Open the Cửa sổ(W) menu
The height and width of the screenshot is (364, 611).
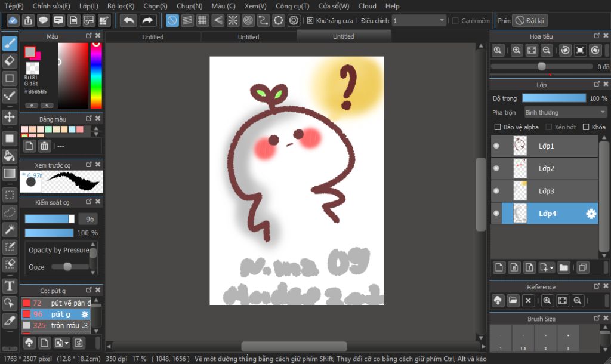(334, 6)
